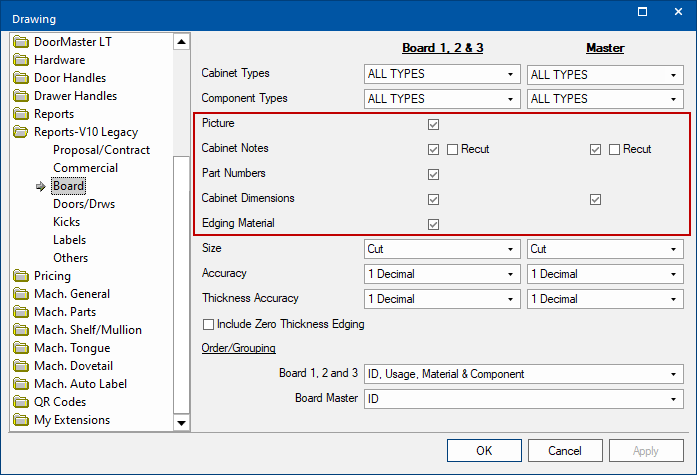The image size is (697, 475).
Task: Click the 'Board 1, 2 & 3' column header
Action: [x=443, y=48]
